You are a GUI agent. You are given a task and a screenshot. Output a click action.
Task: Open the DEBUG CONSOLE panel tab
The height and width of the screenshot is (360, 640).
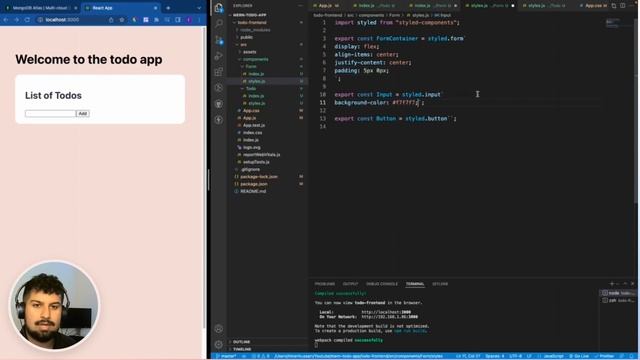[382, 284]
